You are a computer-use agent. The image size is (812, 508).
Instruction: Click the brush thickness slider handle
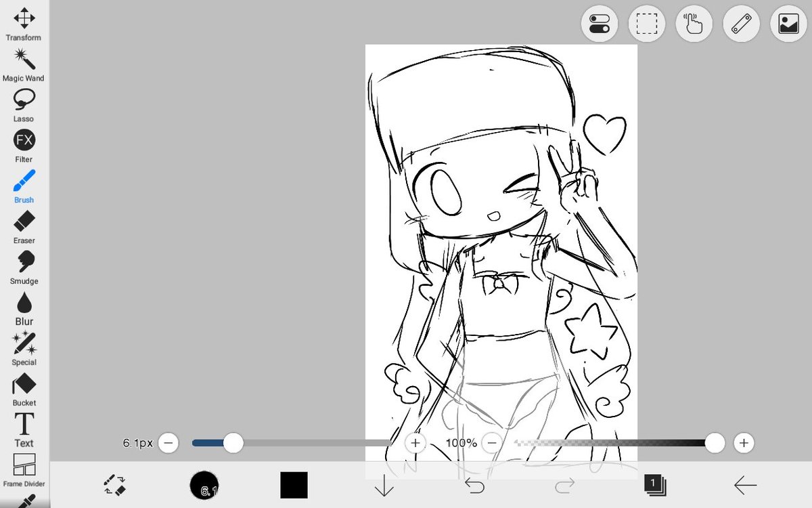click(233, 443)
